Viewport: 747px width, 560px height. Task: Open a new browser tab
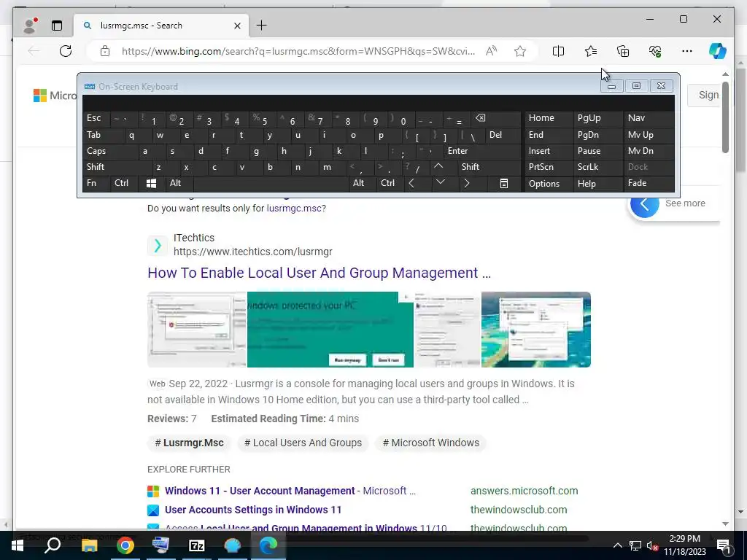click(262, 26)
